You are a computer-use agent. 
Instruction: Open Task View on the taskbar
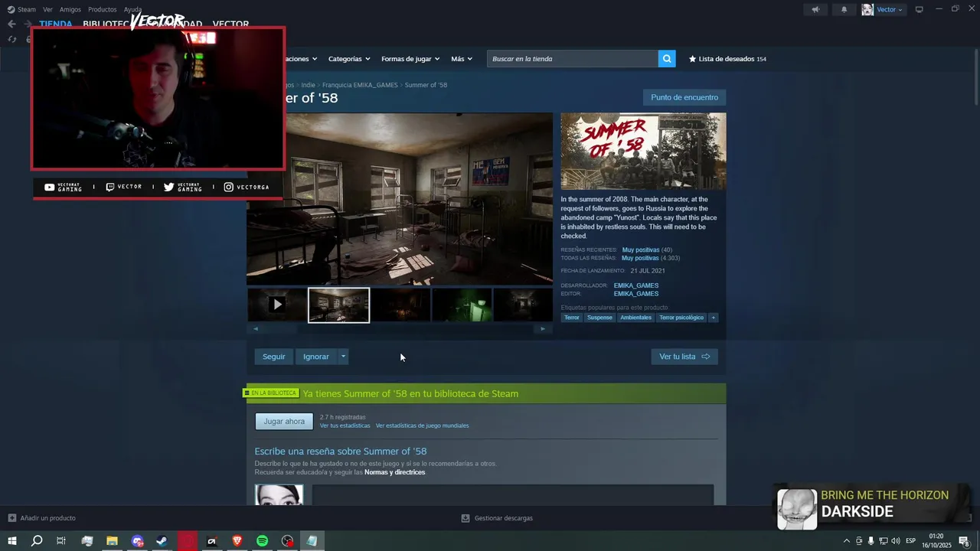coord(61,541)
